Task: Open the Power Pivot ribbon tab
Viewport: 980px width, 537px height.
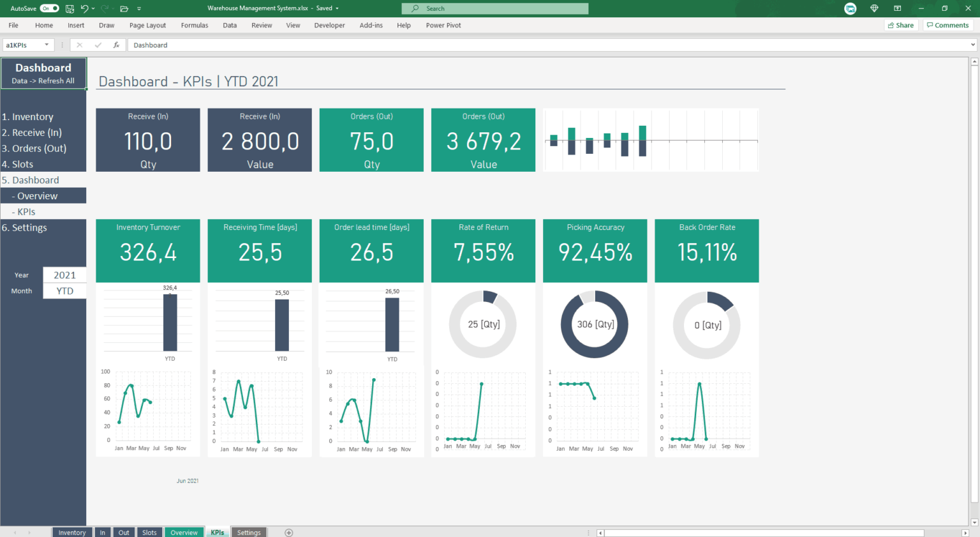Action: pyautogui.click(x=443, y=25)
